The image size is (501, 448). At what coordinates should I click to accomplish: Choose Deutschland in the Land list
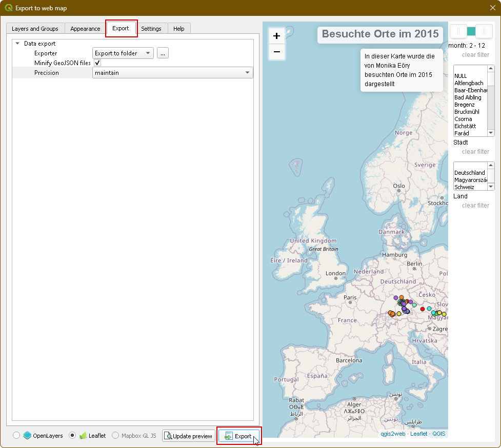click(469, 173)
